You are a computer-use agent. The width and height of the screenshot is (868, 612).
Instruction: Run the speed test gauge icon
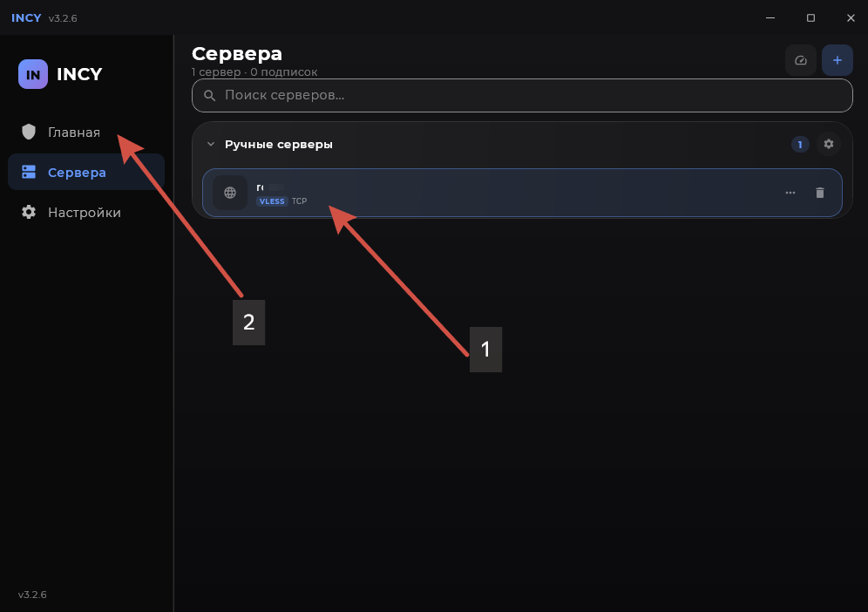tap(801, 60)
